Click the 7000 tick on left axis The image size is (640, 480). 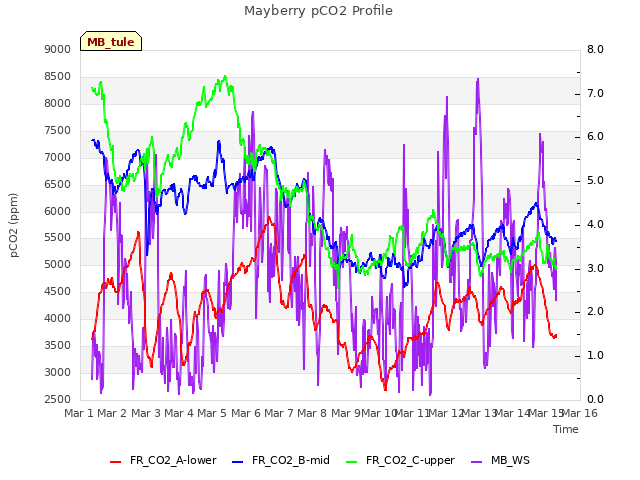58,157
